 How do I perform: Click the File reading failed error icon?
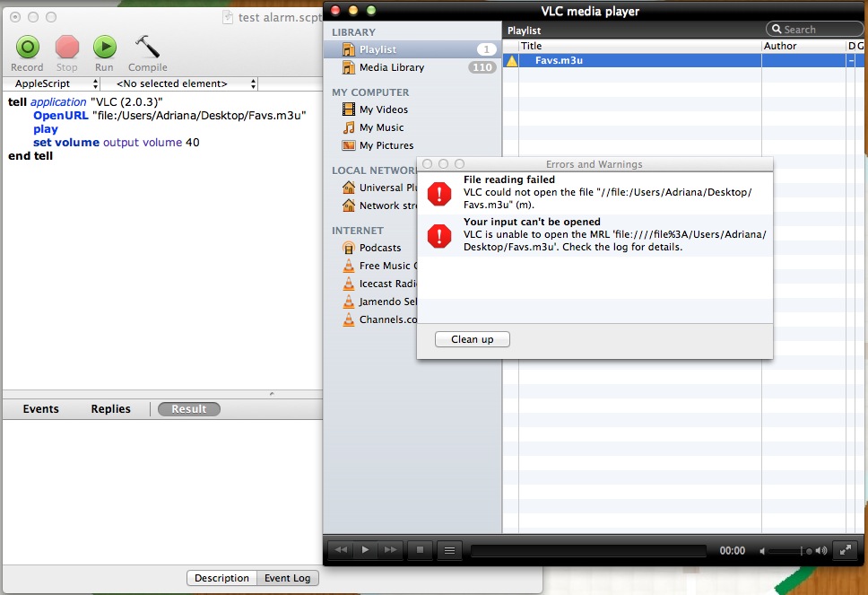click(439, 195)
